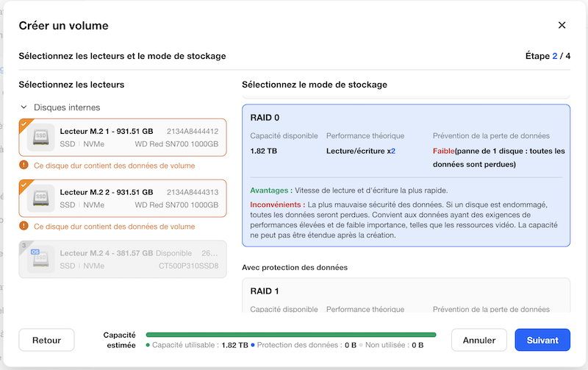
Task: Click the Capacité utilisable : 1.82 TB legend
Action: pyautogui.click(x=197, y=345)
